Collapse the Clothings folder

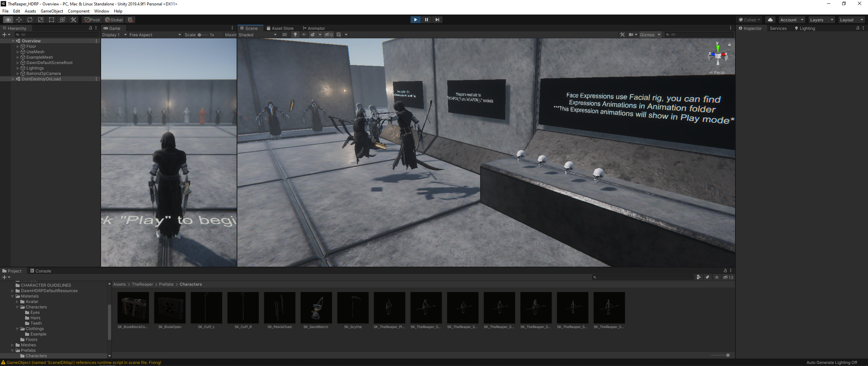click(17, 329)
